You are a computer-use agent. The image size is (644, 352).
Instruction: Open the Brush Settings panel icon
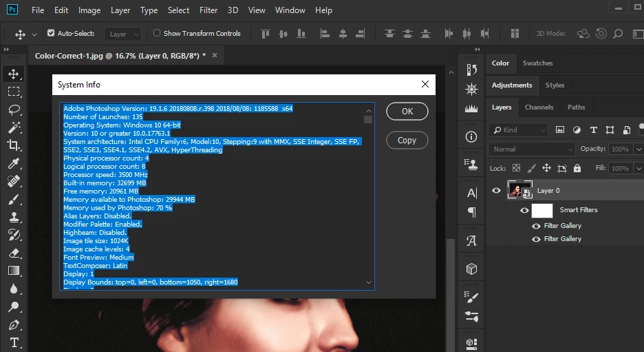(x=471, y=297)
